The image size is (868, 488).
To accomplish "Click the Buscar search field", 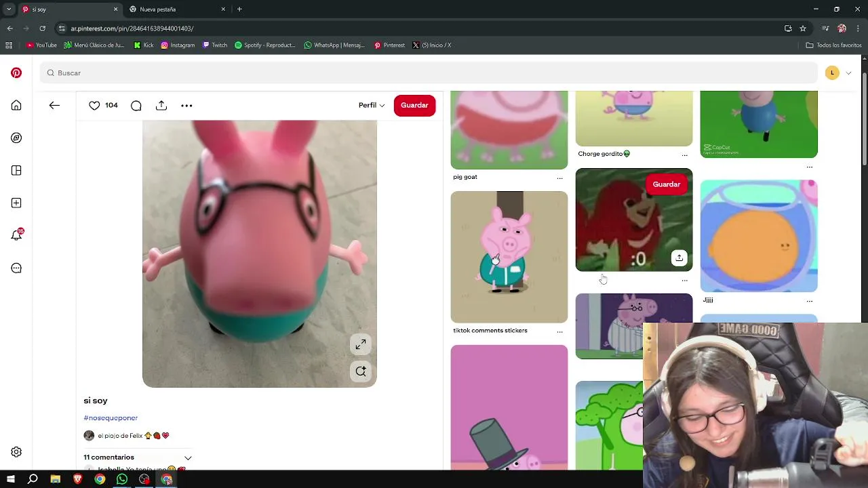I will pyautogui.click(x=429, y=73).
